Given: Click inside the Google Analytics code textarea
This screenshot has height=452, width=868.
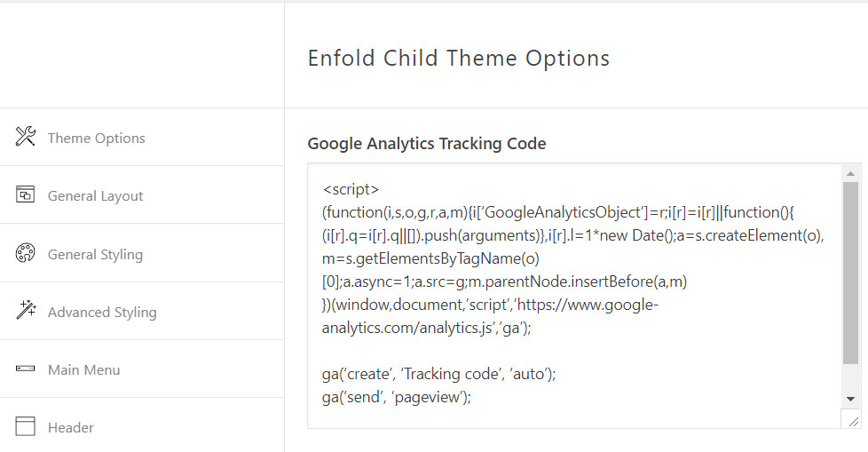Looking at the screenshot, I should point(574,295).
